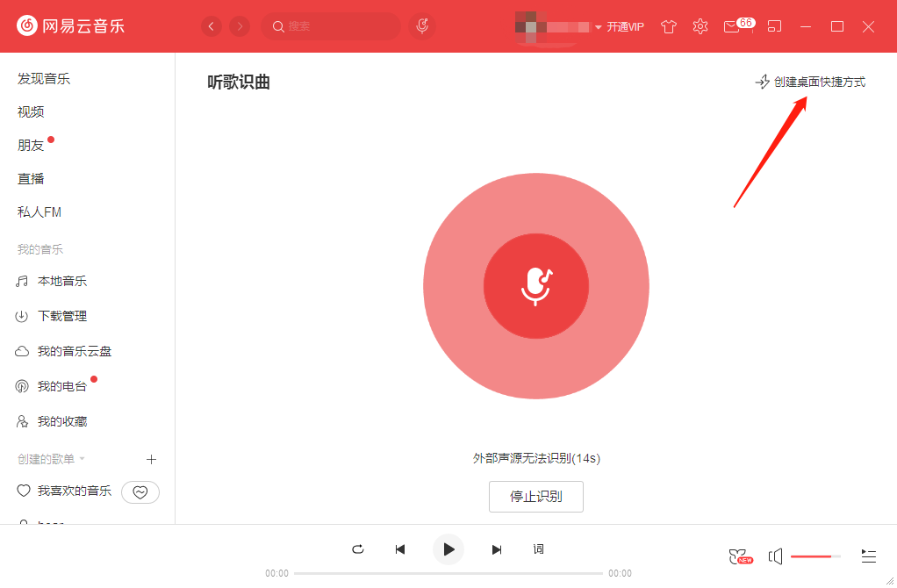The height and width of the screenshot is (588, 897).
Task: Open the listen-together NEW icon
Action: click(740, 556)
